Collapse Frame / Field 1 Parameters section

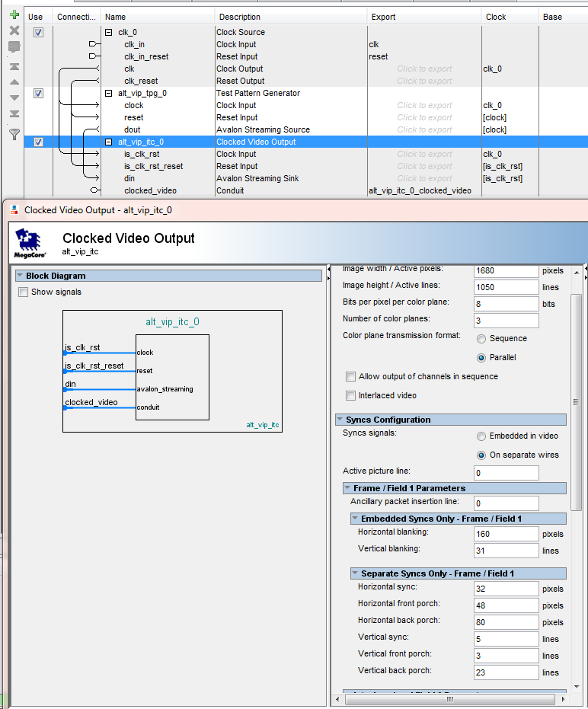tap(347, 488)
